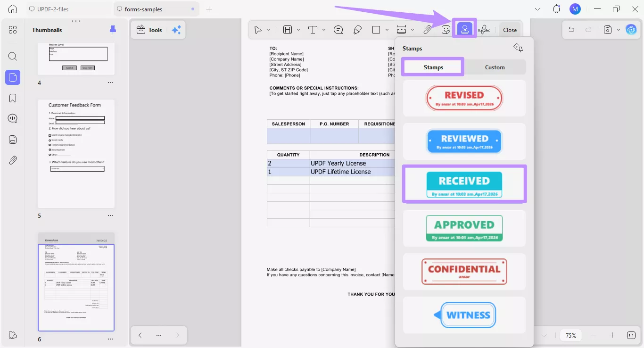Click the Stamps panel pin settings icon
Image resolution: width=644 pixels, height=348 pixels.
[518, 48]
